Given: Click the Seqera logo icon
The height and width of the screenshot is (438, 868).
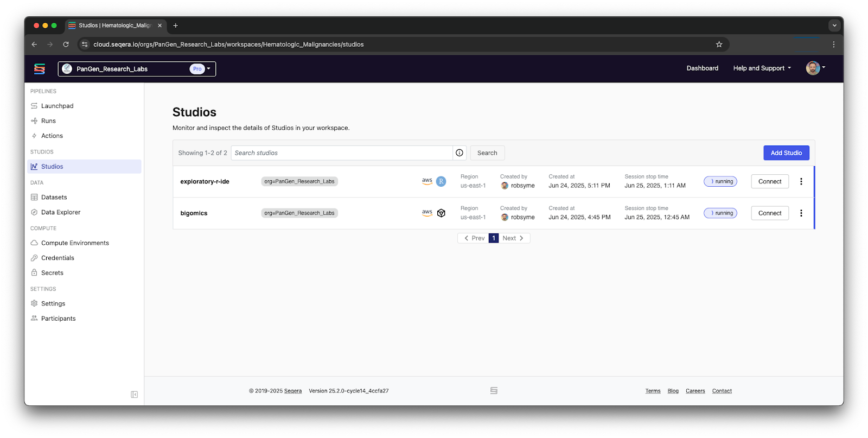Looking at the screenshot, I should click(40, 69).
